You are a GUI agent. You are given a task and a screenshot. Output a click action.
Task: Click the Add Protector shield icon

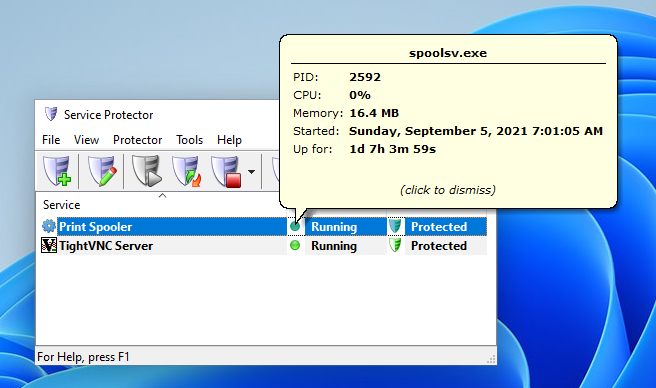click(57, 171)
